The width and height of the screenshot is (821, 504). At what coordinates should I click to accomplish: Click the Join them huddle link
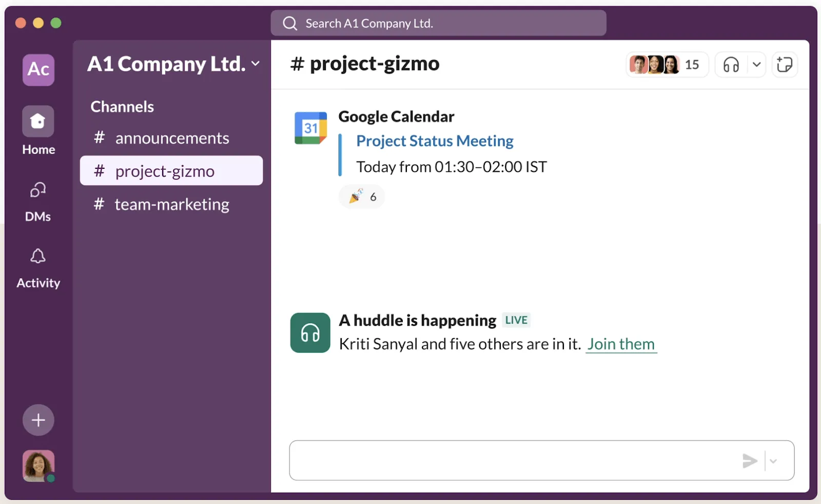(621, 344)
